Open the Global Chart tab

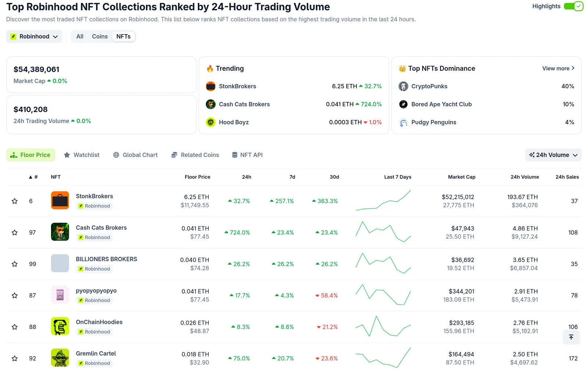135,155
